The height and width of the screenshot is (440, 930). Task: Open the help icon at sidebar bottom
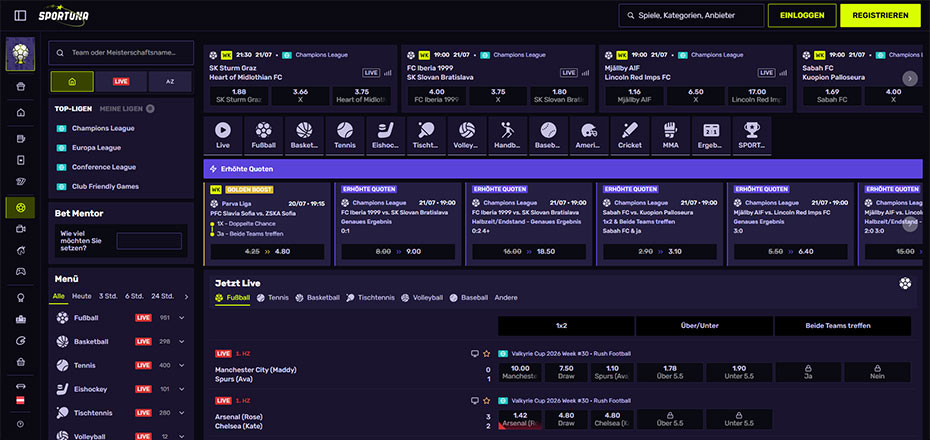[21, 424]
